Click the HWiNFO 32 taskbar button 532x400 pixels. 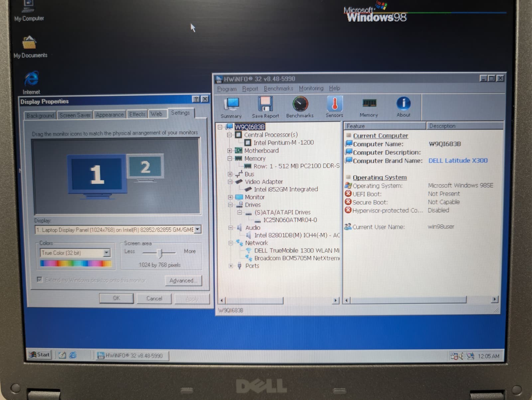coord(132,355)
